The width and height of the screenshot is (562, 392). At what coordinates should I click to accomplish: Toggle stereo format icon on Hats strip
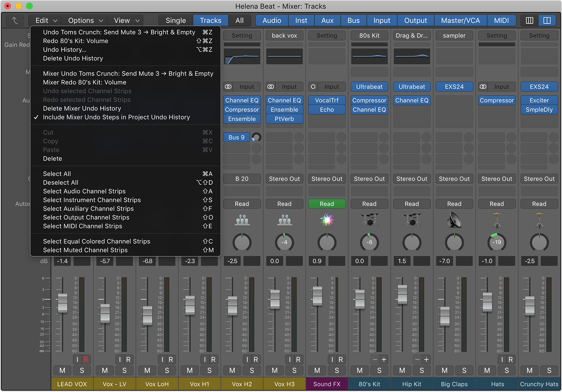483,87
